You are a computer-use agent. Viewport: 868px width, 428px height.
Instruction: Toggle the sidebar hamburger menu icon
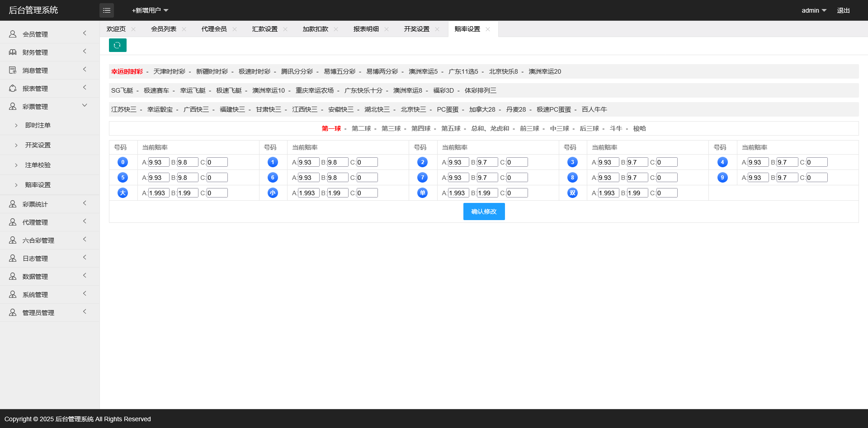(107, 10)
